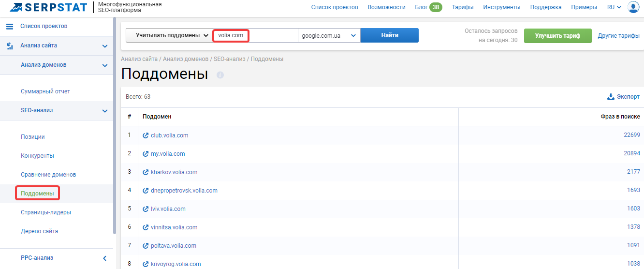Click phrase count 20894

tap(632, 154)
